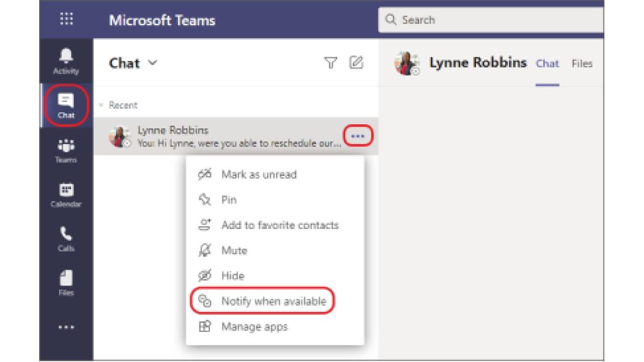Open the chat filter icon
This screenshot has height=362, width=644.
tap(331, 63)
